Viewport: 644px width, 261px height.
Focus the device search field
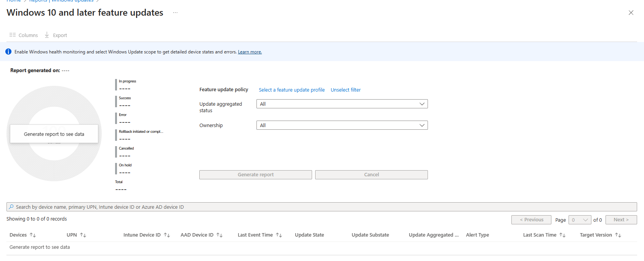pos(322,207)
